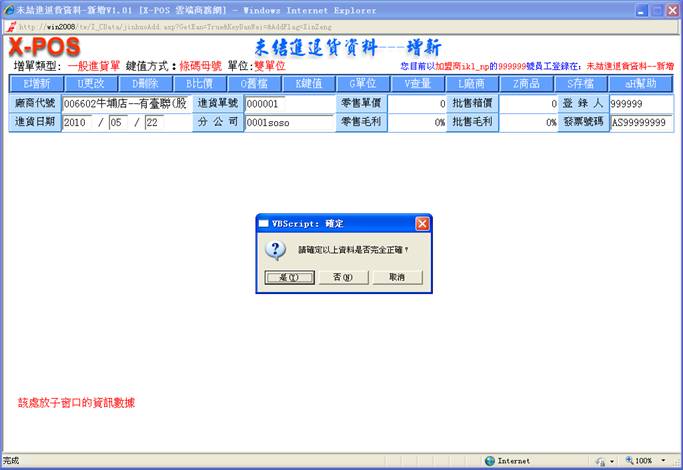The height and width of the screenshot is (470, 683).
Task: Click the year field showing 2010
Action: tap(77, 122)
